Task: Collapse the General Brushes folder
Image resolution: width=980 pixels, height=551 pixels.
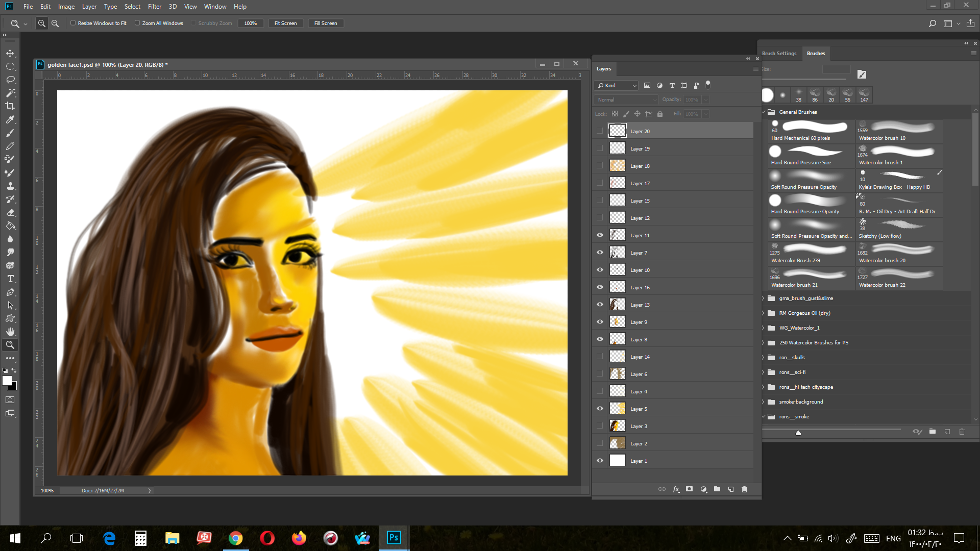Action: [764, 112]
